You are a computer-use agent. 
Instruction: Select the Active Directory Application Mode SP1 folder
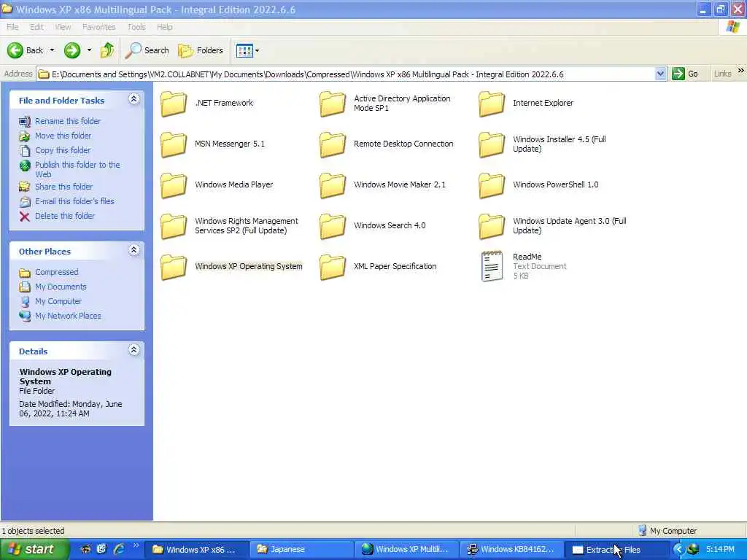[x=333, y=104]
